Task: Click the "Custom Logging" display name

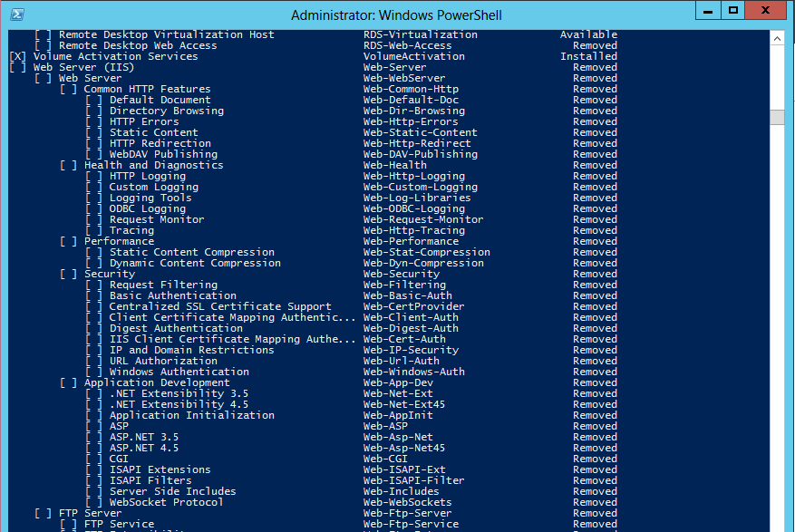Action: pos(154,187)
